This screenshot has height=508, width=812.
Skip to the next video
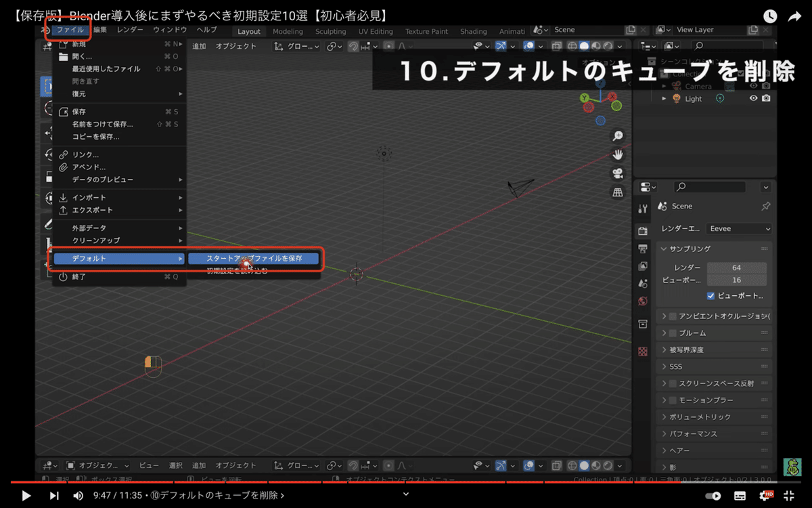pos(54,495)
